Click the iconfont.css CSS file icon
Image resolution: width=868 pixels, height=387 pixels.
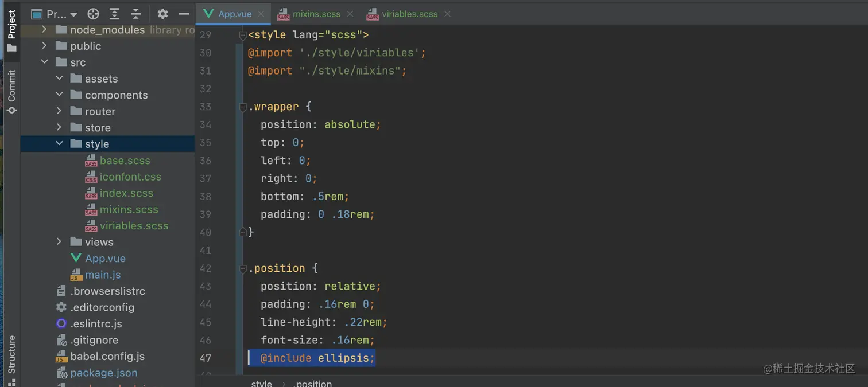pos(91,177)
